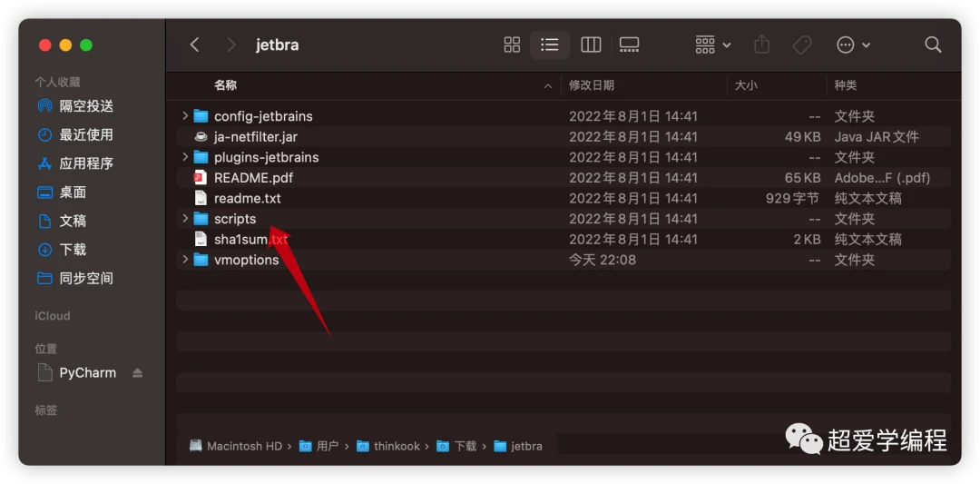
Task: Click the 929 字节 size cell
Action: 792,198
